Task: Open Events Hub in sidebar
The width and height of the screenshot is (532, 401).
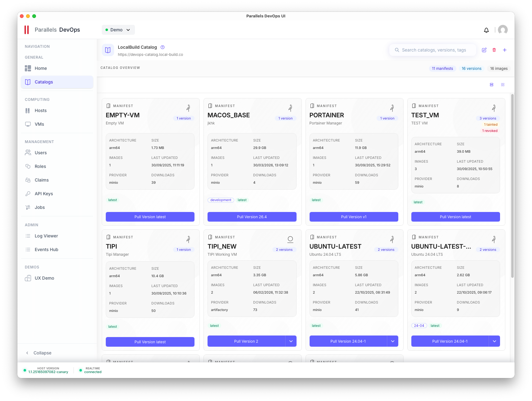Action: pos(57,250)
